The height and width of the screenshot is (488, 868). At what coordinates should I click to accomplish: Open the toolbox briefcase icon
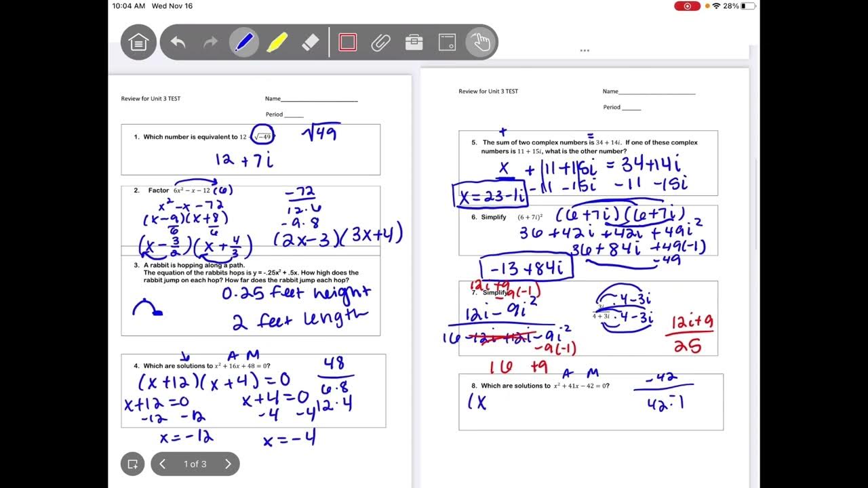[414, 43]
